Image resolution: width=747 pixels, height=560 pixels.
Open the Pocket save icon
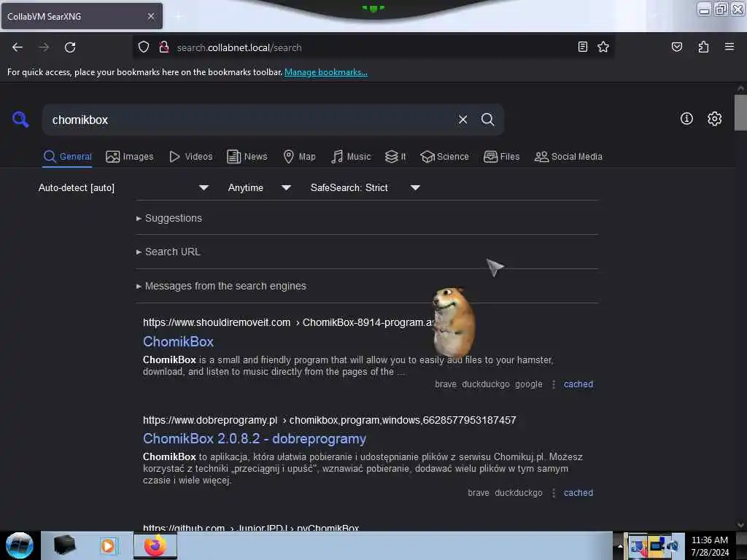pyautogui.click(x=676, y=47)
